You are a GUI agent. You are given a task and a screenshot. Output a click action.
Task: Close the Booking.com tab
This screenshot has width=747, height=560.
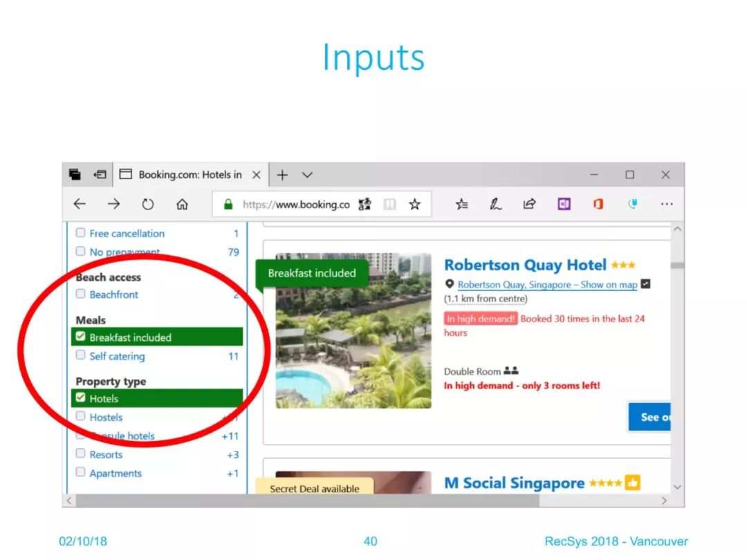coord(257,175)
